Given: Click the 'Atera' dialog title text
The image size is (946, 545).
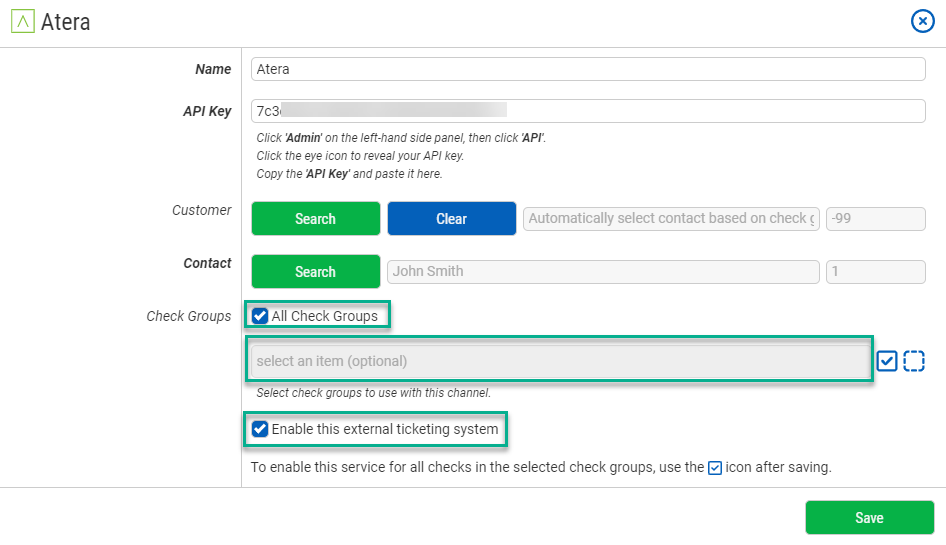Looking at the screenshot, I should pos(66,22).
